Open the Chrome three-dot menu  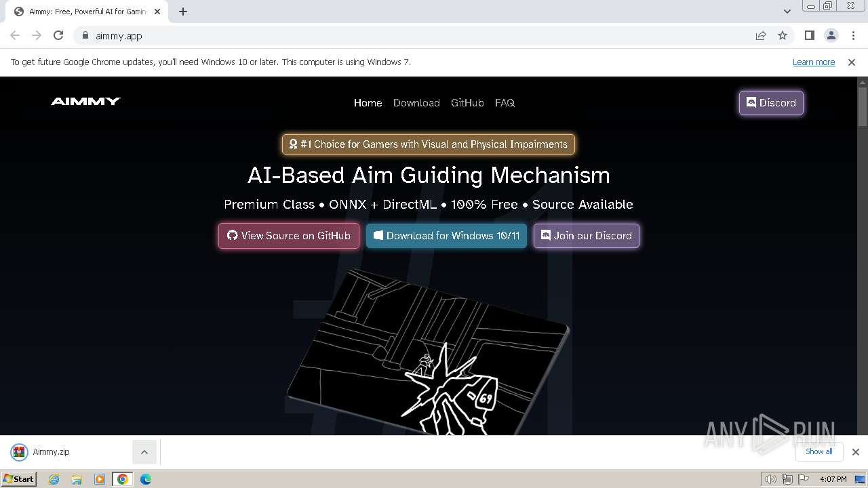[853, 36]
